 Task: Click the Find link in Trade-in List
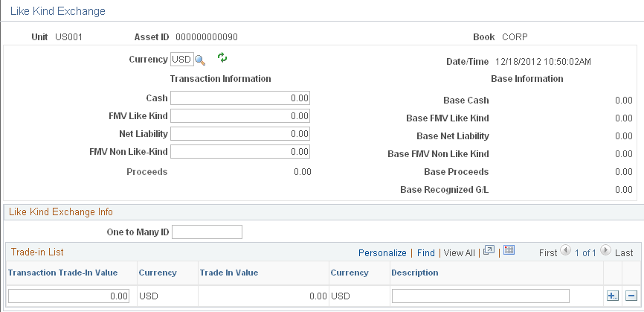[x=426, y=253]
